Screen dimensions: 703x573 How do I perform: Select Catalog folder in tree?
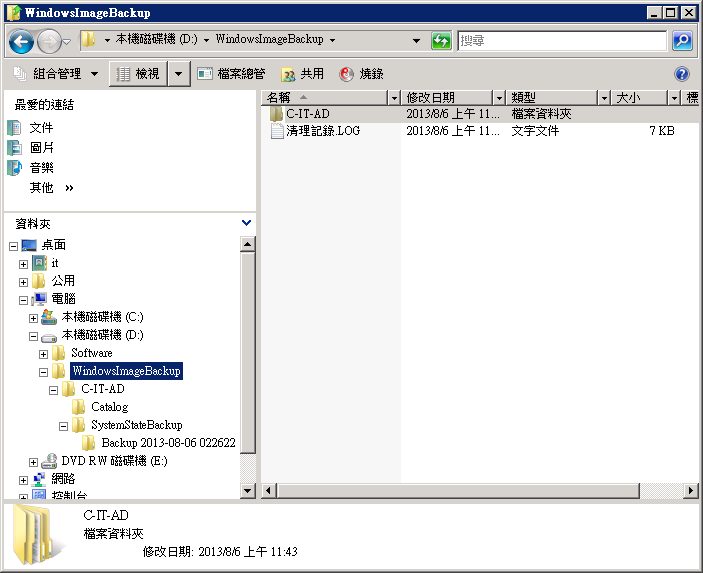110,407
